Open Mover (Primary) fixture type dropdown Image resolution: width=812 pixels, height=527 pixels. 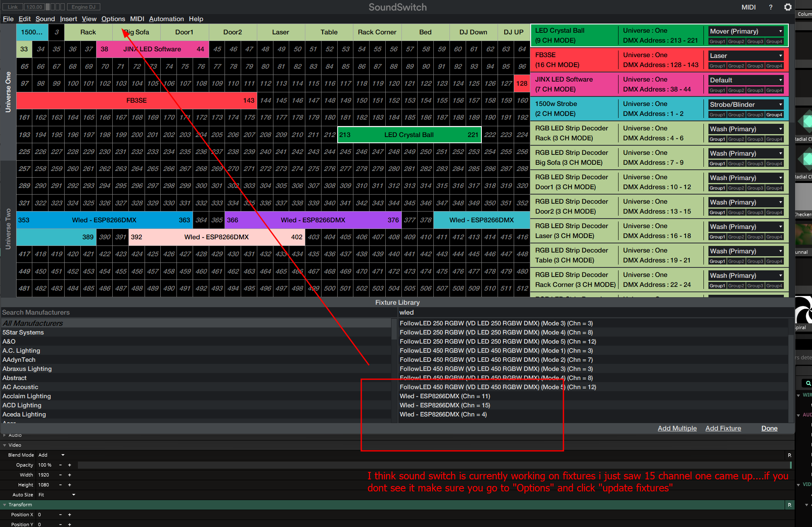[x=746, y=31]
